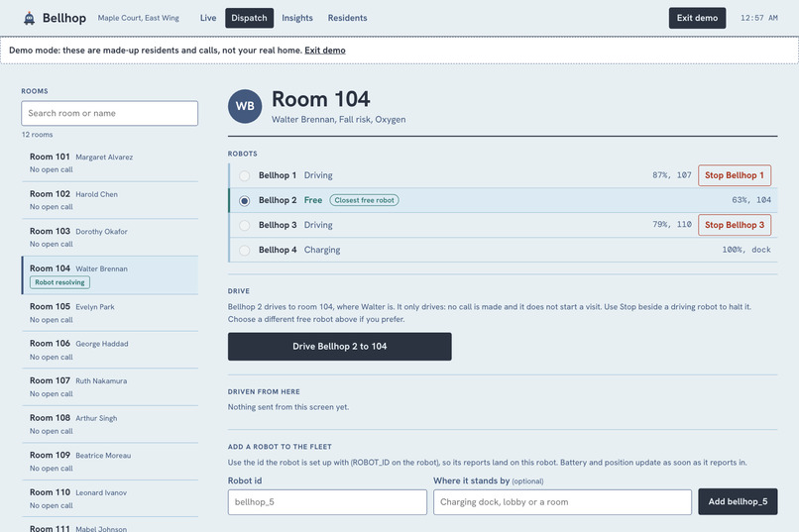Click the 12:57 AM clock
799x532 pixels.
point(758,18)
